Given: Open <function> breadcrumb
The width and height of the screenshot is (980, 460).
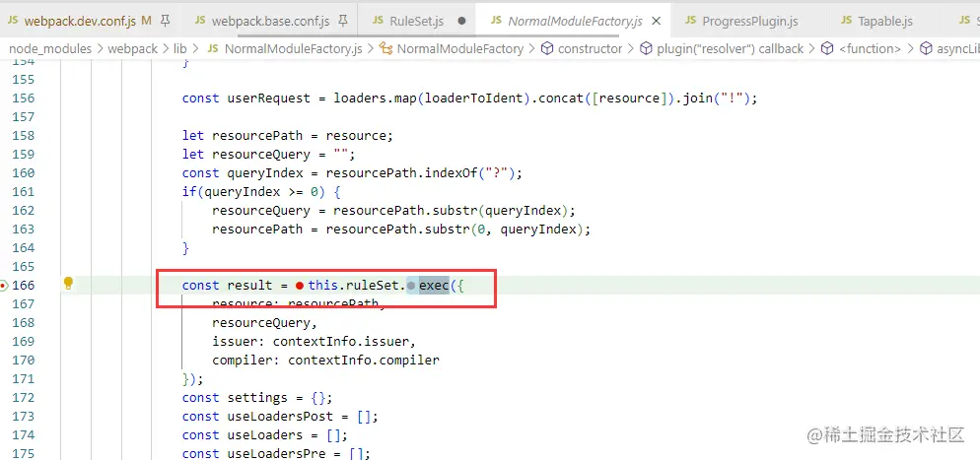Looking at the screenshot, I should pos(870,48).
